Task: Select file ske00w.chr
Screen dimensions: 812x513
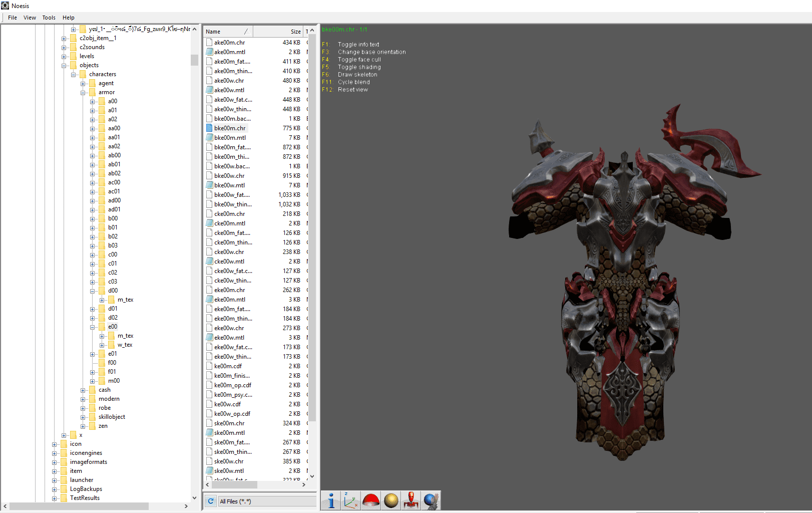Action: click(x=229, y=461)
